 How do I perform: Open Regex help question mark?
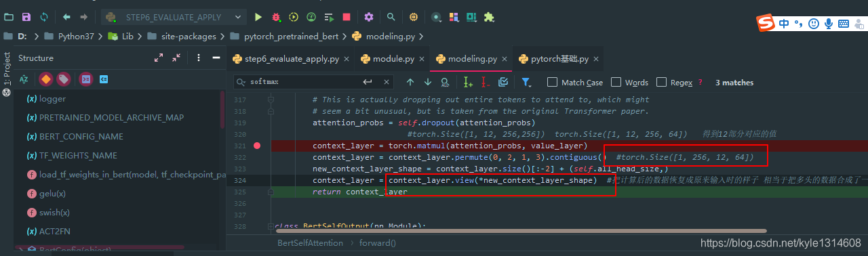(x=701, y=83)
